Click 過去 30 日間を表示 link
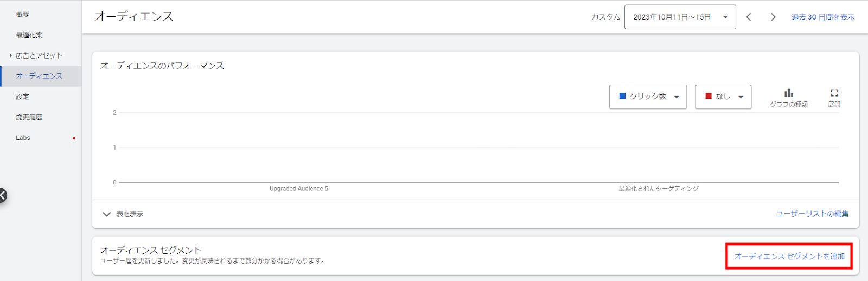 [x=822, y=17]
